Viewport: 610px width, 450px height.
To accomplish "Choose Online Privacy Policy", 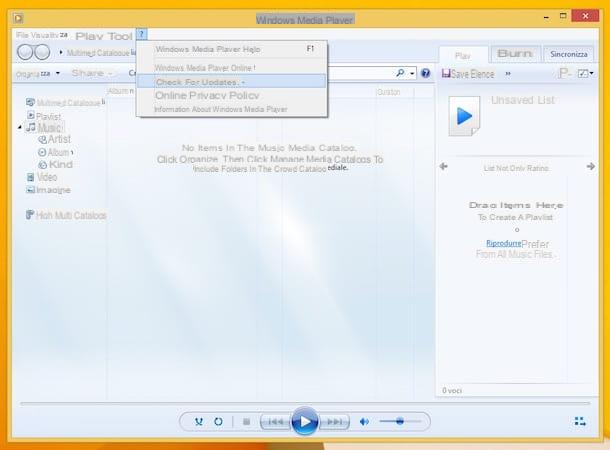I will pyautogui.click(x=231, y=95).
